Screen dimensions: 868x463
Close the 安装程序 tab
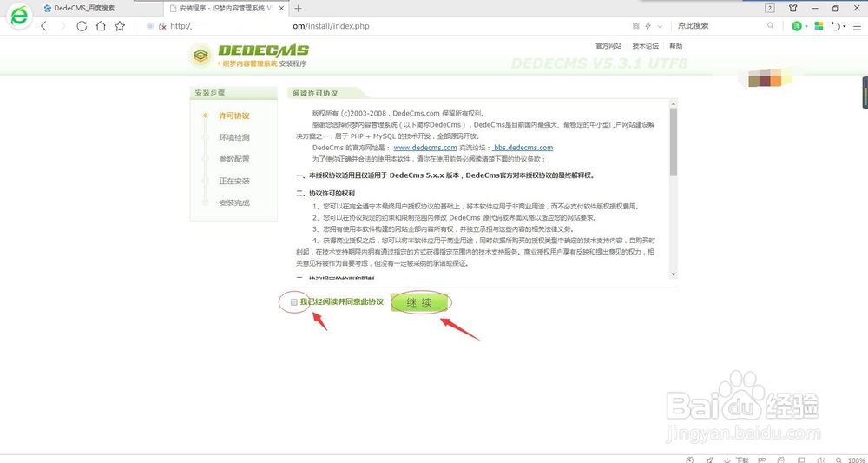[282, 9]
